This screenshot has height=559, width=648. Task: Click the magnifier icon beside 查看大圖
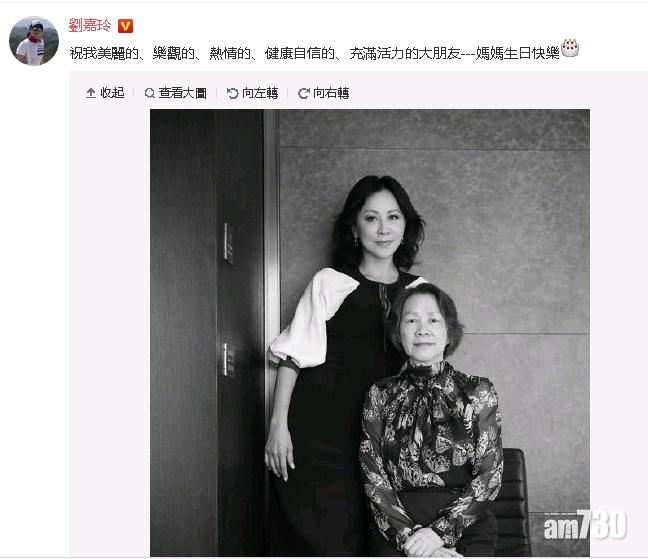tap(150, 93)
